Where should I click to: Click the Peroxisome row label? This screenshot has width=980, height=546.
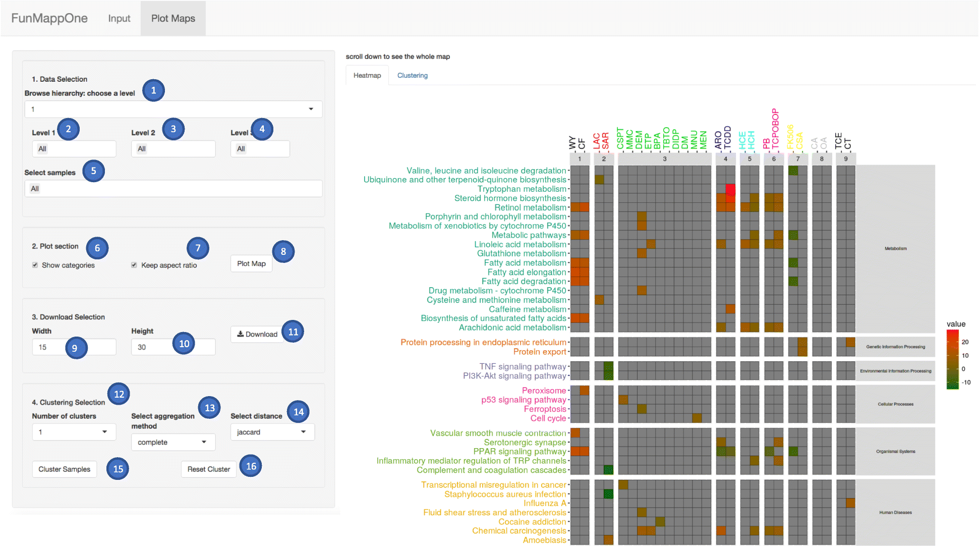pyautogui.click(x=544, y=391)
